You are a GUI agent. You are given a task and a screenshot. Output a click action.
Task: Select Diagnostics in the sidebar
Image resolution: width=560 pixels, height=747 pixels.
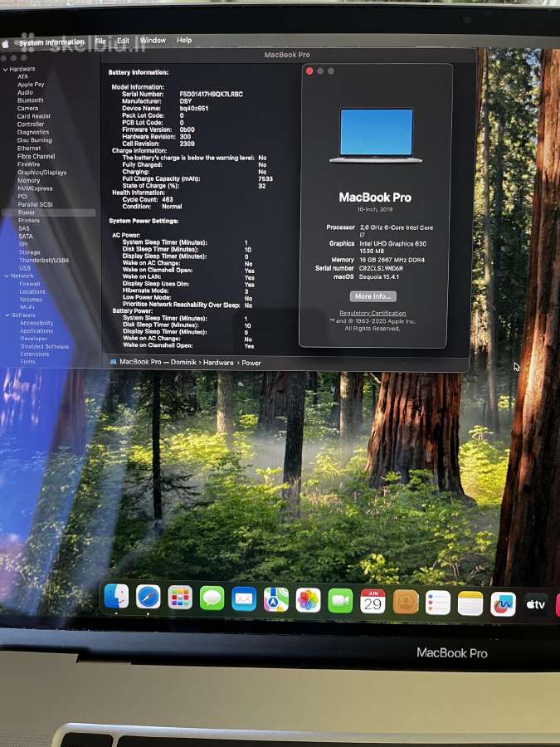[33, 133]
